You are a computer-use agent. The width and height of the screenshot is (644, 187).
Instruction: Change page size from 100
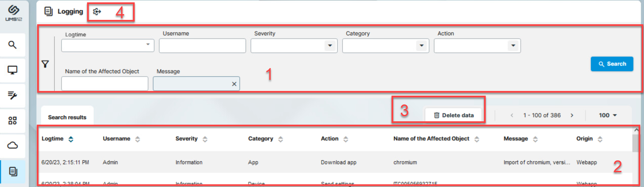608,115
